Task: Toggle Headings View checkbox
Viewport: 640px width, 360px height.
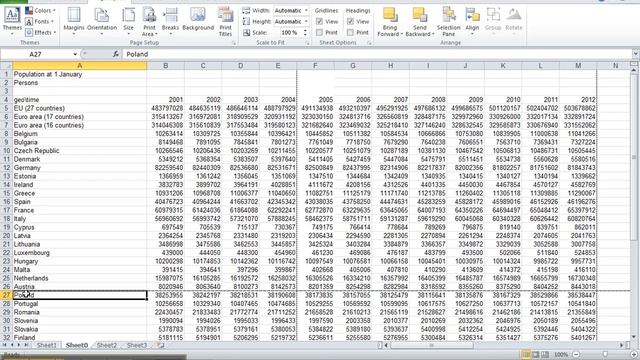Action: (350, 21)
